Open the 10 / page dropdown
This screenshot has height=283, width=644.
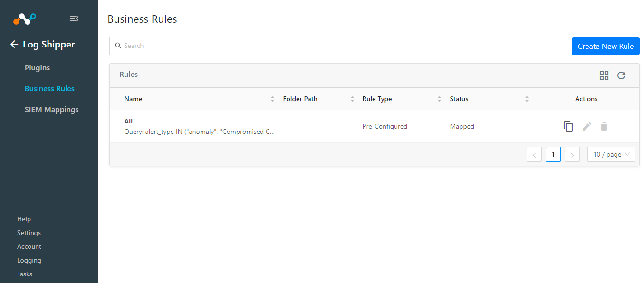point(611,154)
